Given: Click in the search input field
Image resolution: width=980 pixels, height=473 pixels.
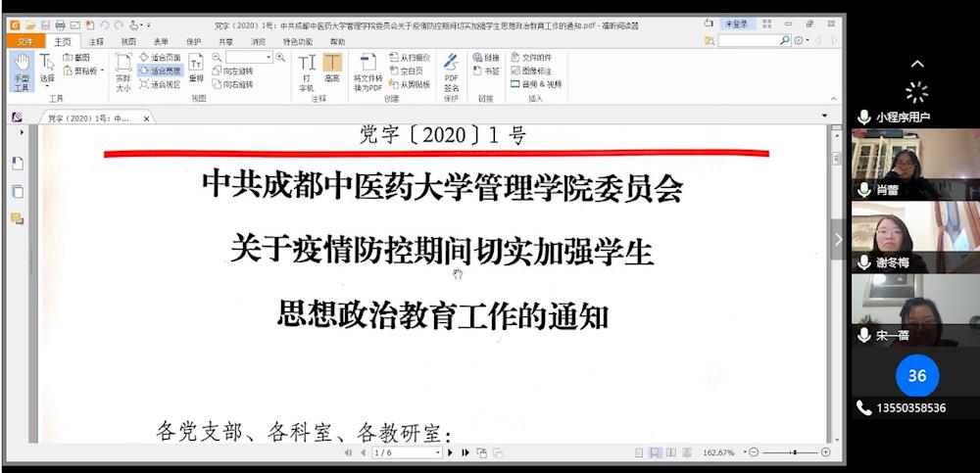Looking at the screenshot, I should (748, 40).
